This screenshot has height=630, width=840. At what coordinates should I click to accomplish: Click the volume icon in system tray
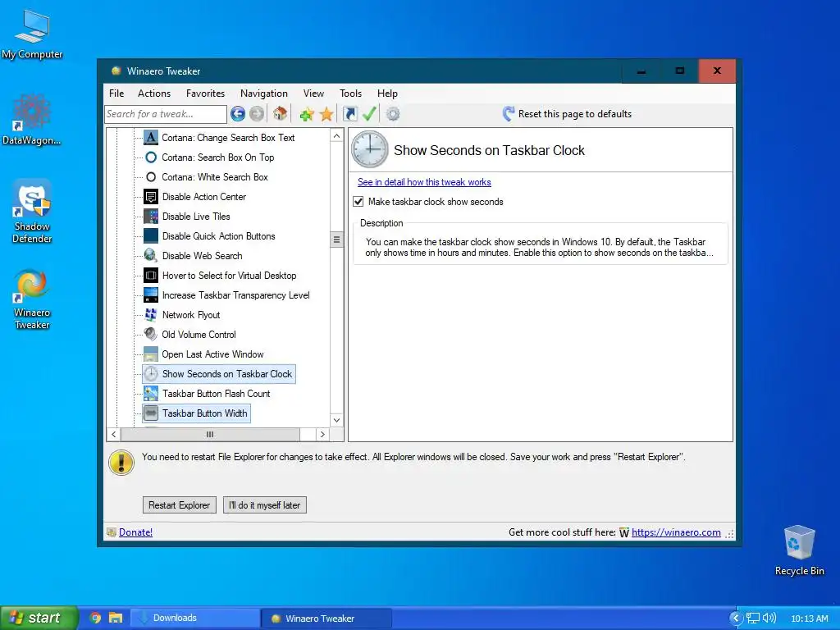[x=769, y=619]
